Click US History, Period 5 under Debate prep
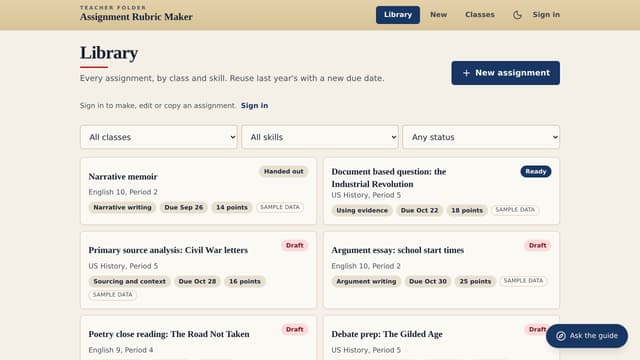Viewport: 640px width, 360px height. pos(366,350)
